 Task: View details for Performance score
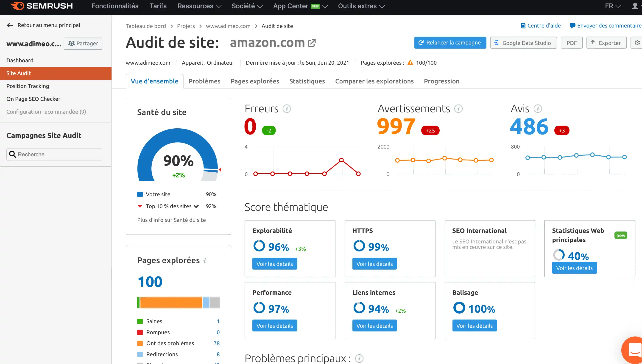[275, 326]
